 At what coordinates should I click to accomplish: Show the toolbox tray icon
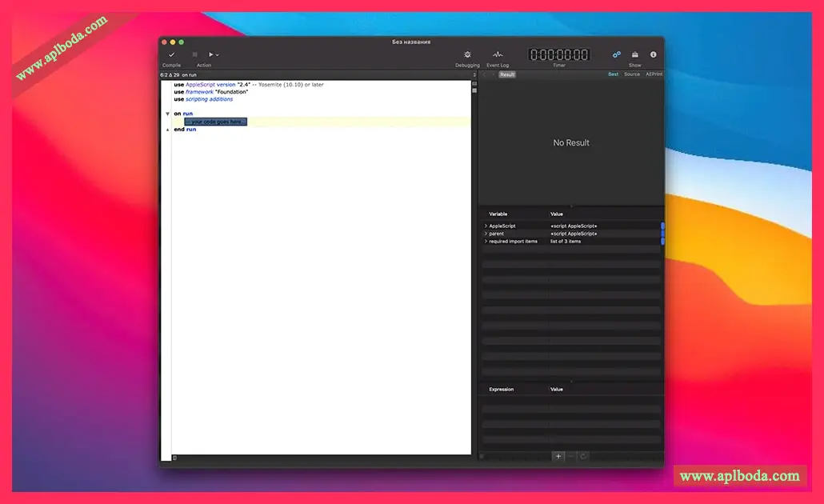(635, 54)
